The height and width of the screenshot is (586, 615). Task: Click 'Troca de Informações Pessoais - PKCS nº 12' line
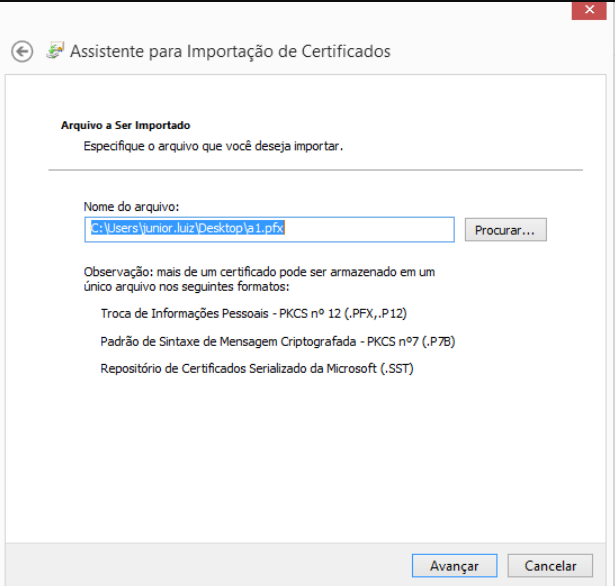point(254,314)
